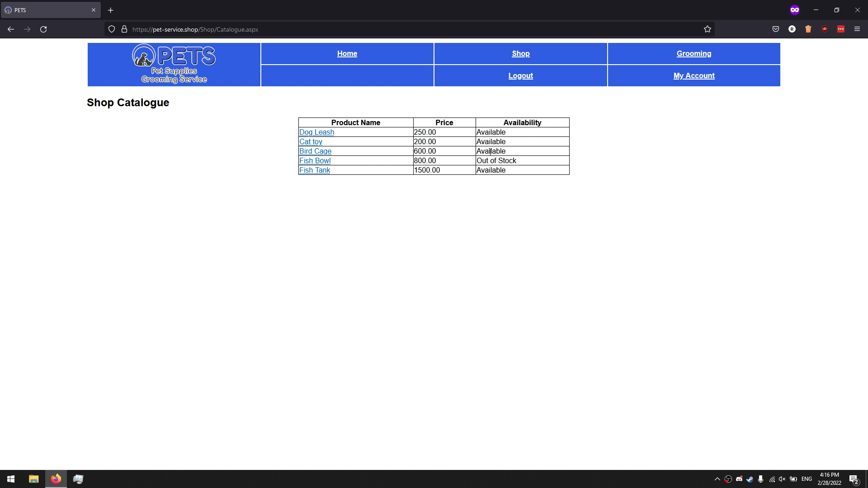Viewport: 868px width, 488px height.
Task: Click the Save to Pocket icon
Action: 776,29
